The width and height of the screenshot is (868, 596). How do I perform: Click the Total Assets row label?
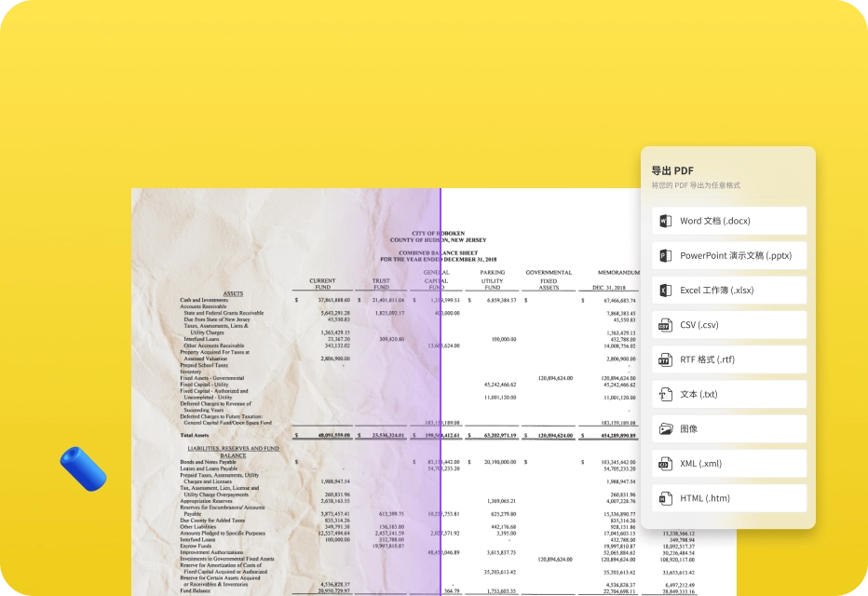(195, 436)
